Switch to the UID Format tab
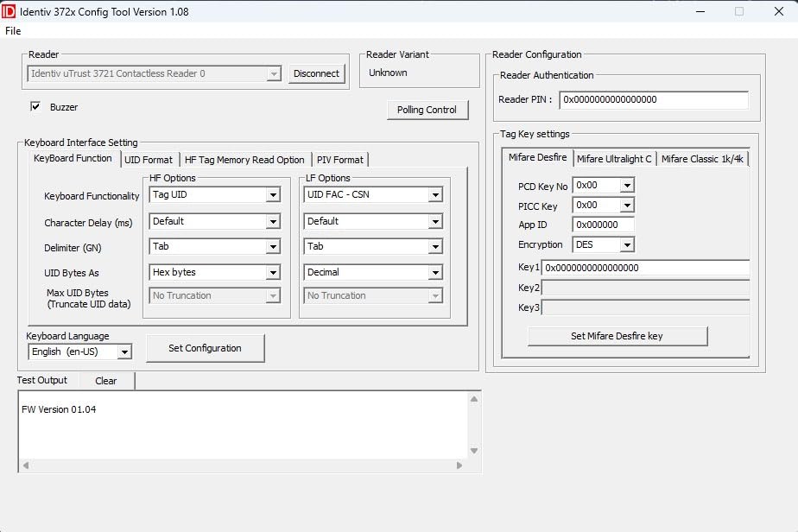The width and height of the screenshot is (798, 532). (x=149, y=160)
